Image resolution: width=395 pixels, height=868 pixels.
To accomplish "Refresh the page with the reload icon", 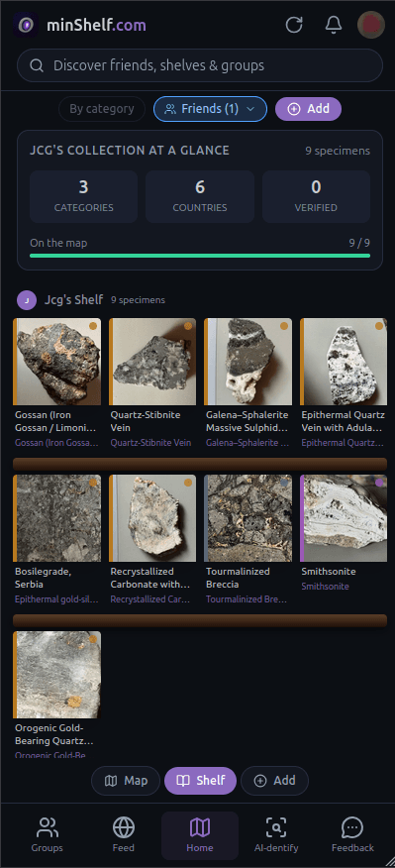I will (294, 25).
